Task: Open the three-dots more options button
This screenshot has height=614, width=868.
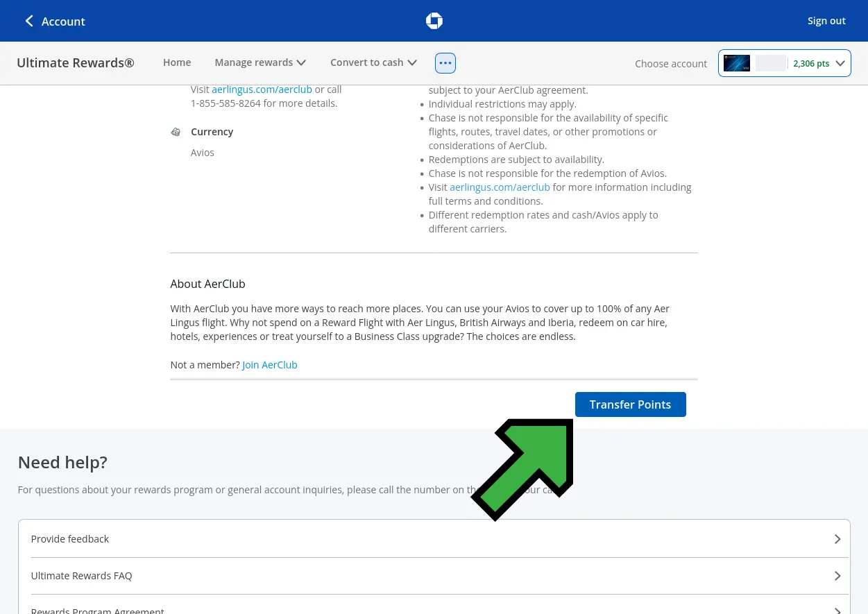Action: pyautogui.click(x=445, y=62)
